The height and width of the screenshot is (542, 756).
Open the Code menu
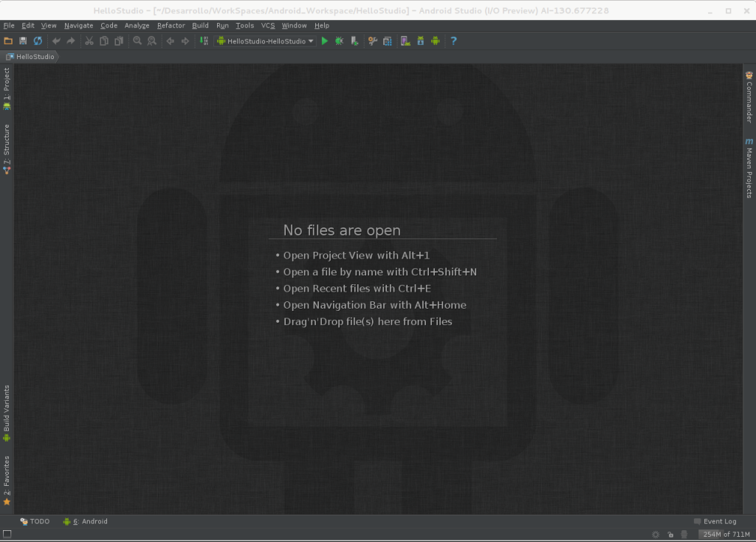(x=109, y=26)
